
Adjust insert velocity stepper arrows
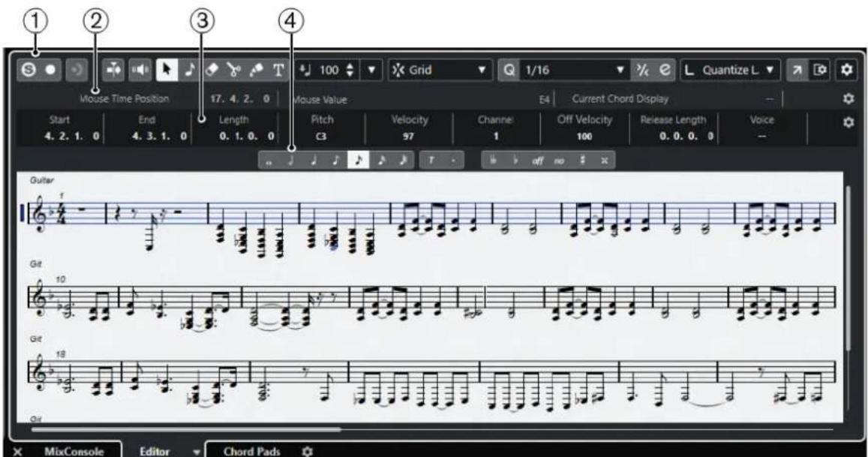tap(350, 70)
